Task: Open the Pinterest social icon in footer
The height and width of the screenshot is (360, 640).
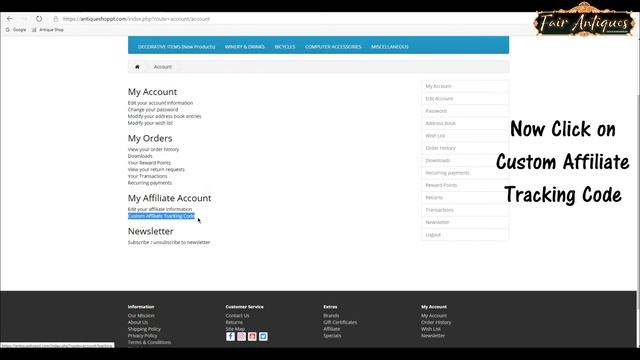Action: pyautogui.click(x=252, y=336)
